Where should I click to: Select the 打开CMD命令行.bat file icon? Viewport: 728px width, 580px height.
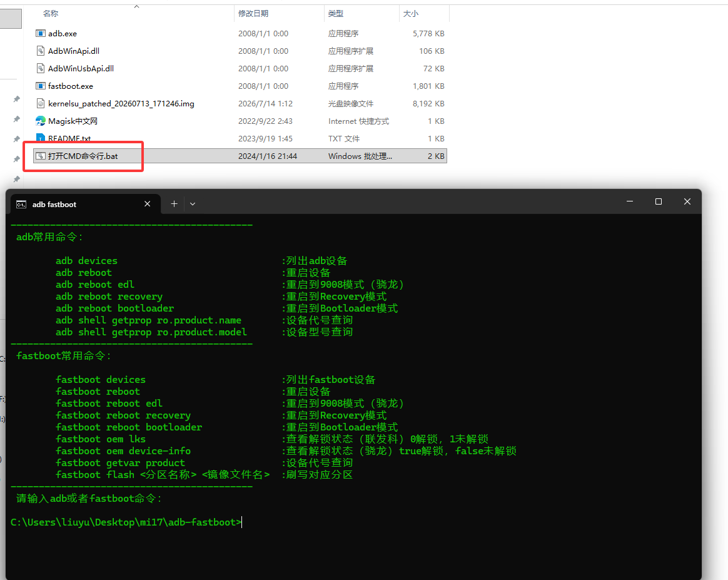click(41, 156)
